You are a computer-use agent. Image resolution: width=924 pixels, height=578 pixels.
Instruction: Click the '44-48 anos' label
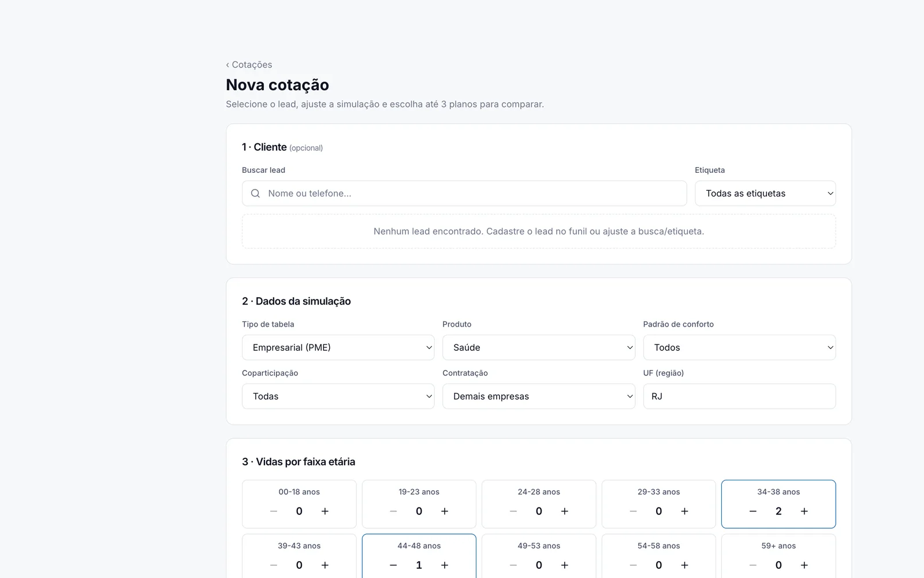click(419, 546)
